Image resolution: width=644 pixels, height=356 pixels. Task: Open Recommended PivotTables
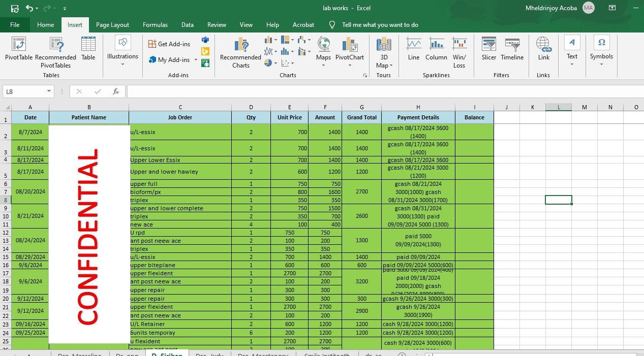pos(55,53)
